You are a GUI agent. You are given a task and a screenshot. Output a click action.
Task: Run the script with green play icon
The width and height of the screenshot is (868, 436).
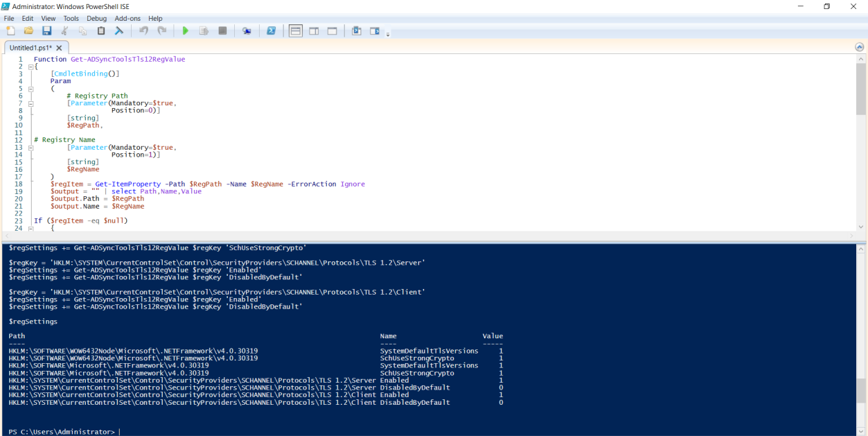186,30
